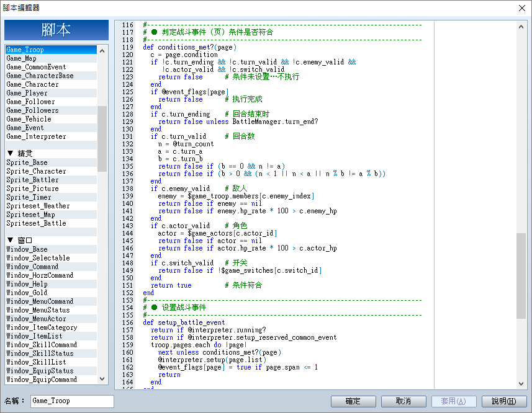Viewport: 532px width, 413px height.
Task: Select the Game_Followers script
Action: tap(51, 110)
